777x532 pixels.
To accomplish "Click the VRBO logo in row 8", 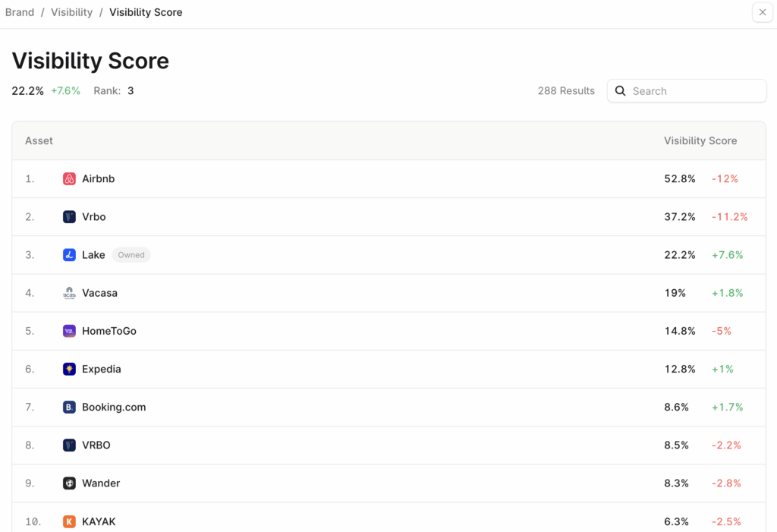I will [x=69, y=445].
